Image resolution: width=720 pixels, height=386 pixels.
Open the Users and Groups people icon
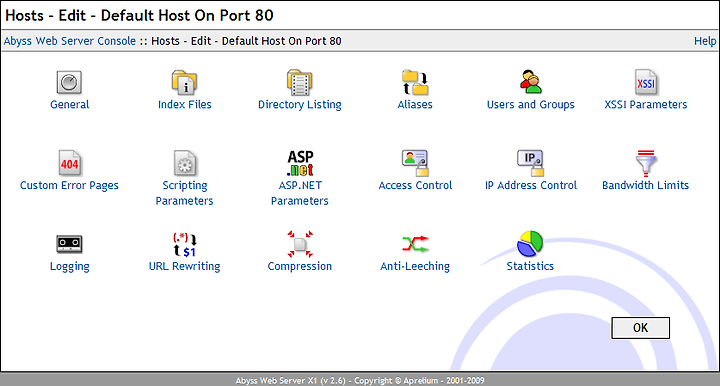[530, 82]
